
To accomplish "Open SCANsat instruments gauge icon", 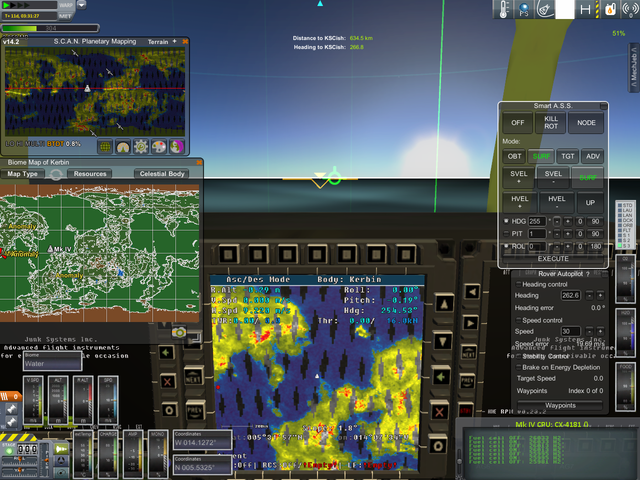I will (x=123, y=147).
